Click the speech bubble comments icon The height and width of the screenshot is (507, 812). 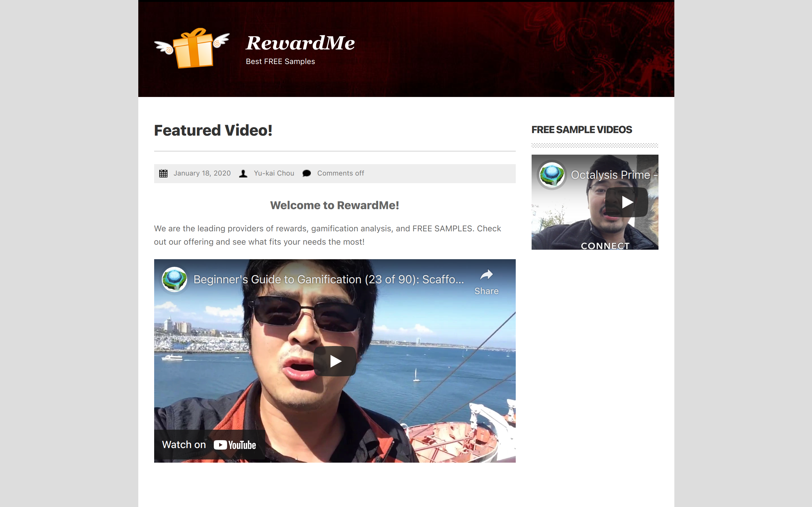pyautogui.click(x=307, y=173)
